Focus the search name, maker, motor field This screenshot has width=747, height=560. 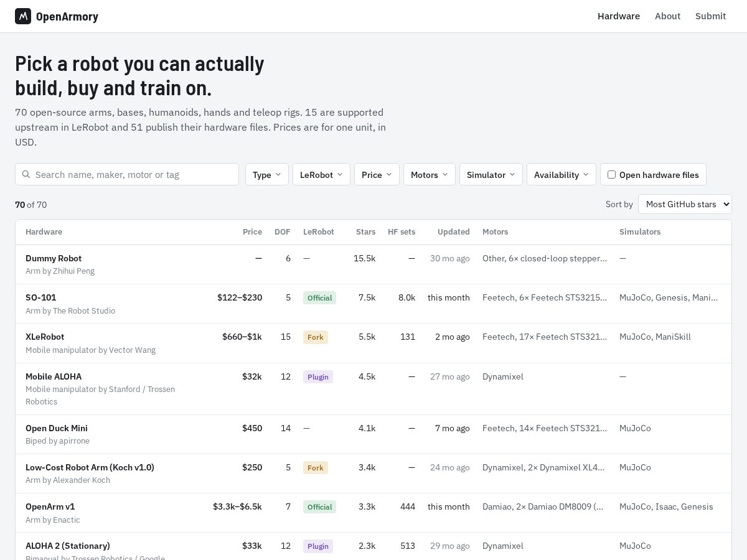pos(127,174)
